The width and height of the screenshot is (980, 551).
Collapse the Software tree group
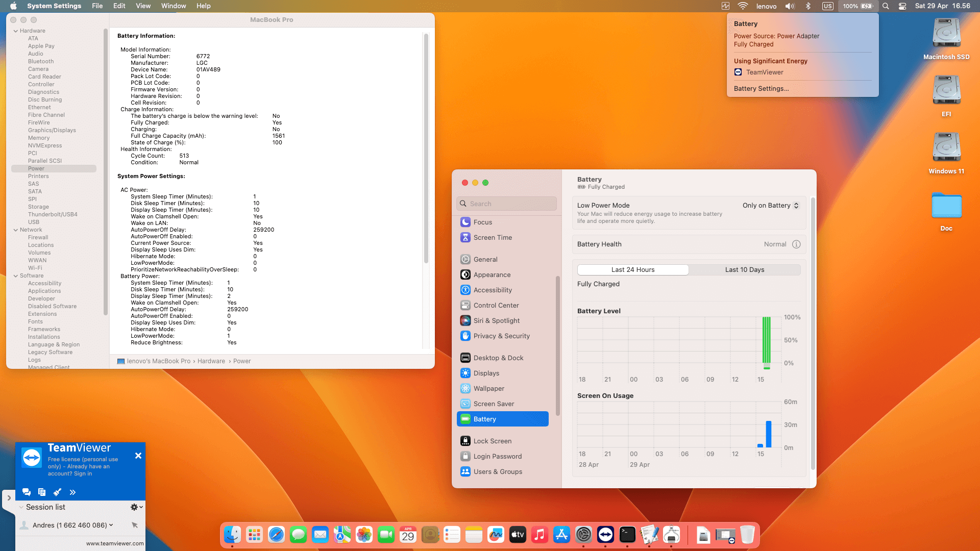[x=16, y=276]
